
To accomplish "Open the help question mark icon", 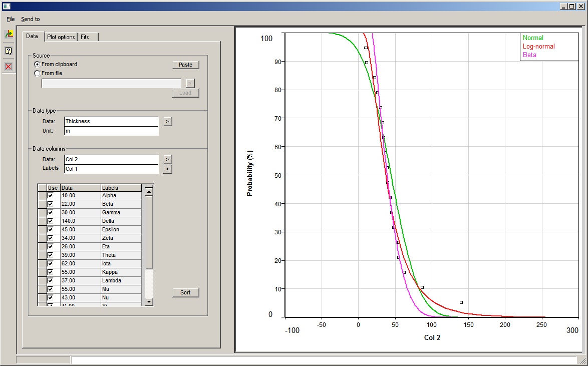I will pyautogui.click(x=9, y=51).
